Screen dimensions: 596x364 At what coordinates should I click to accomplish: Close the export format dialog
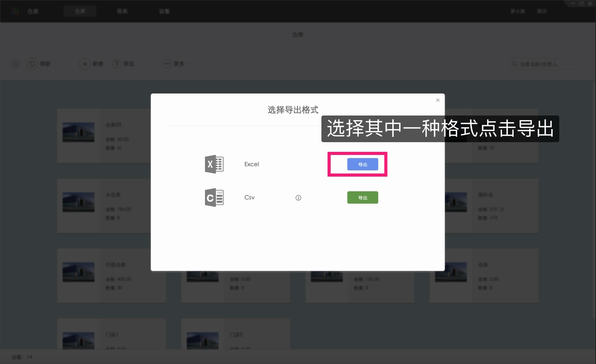pos(438,100)
